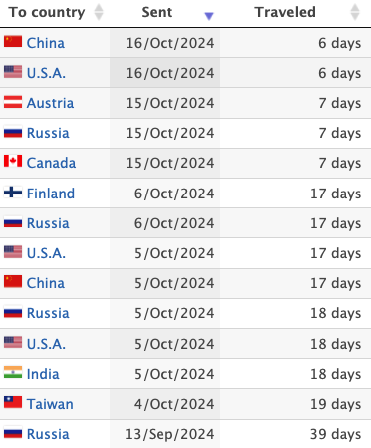Open the Finland country link

(51, 193)
